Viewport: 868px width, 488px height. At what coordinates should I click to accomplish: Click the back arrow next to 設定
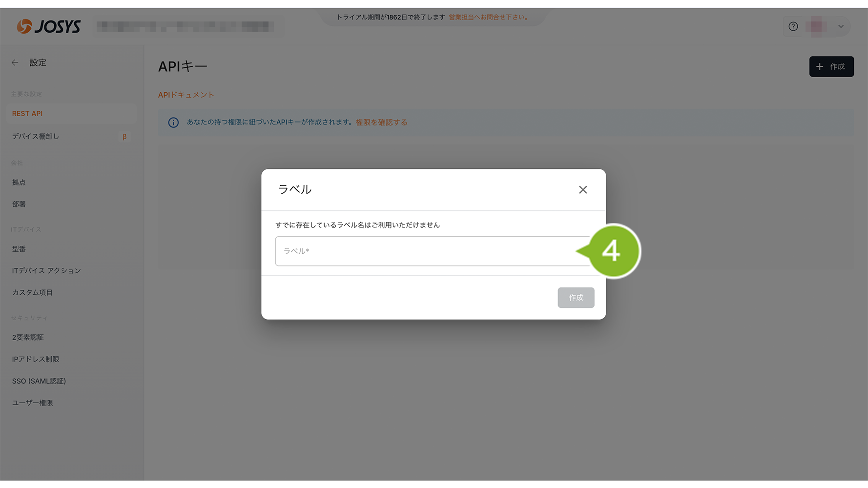[15, 62]
